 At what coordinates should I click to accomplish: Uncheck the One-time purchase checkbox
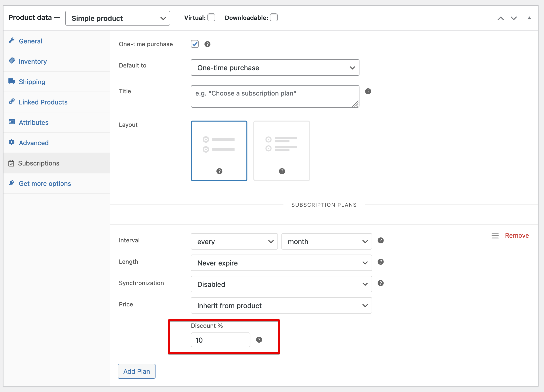(x=195, y=44)
